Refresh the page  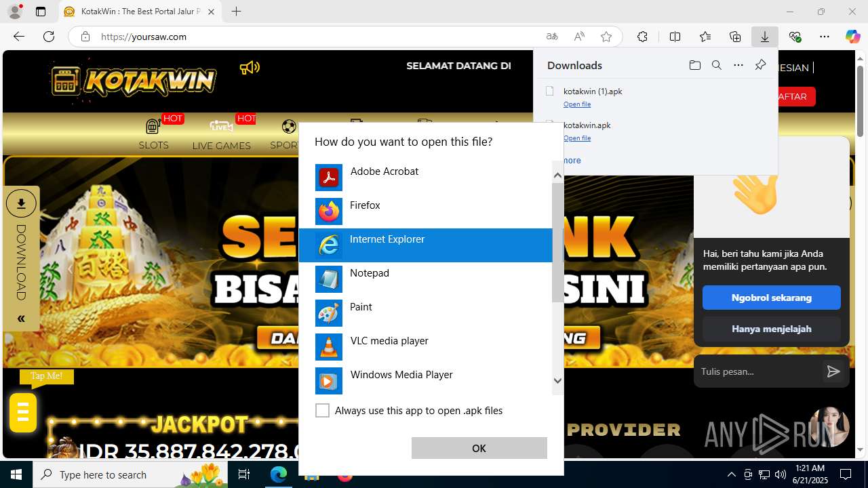(49, 37)
